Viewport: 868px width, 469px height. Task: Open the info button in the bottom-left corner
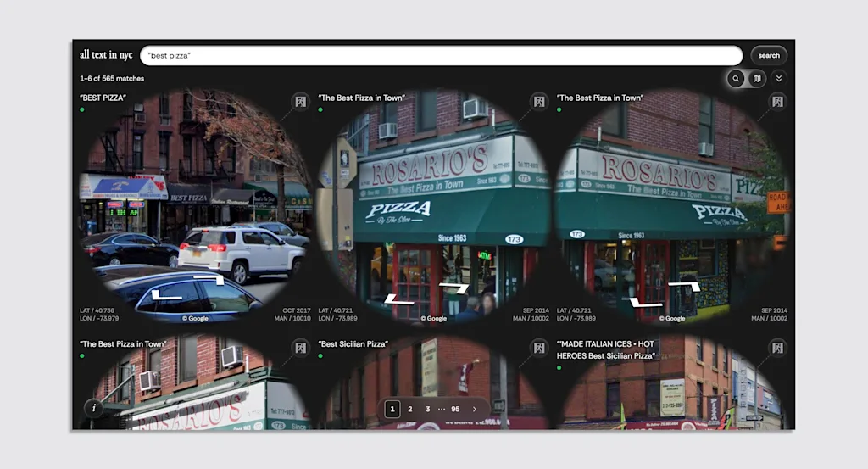point(94,408)
